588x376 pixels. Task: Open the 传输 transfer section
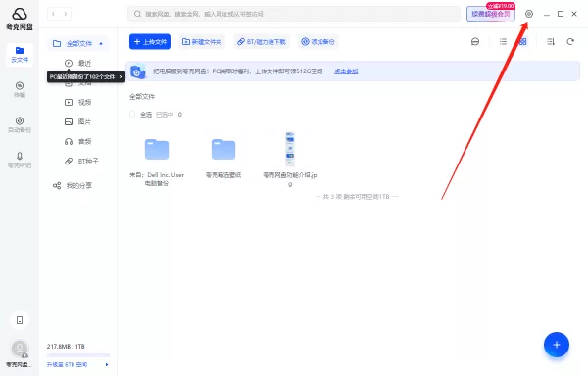tap(20, 89)
